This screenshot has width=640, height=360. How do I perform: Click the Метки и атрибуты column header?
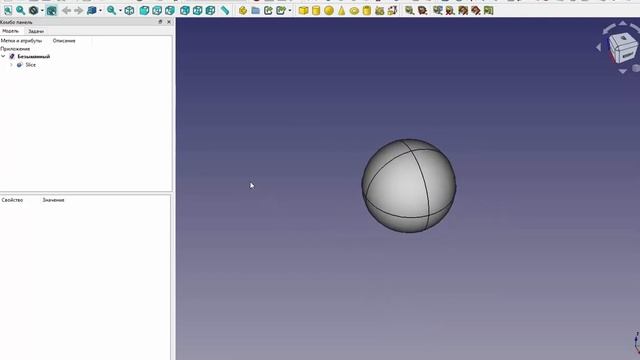point(21,41)
